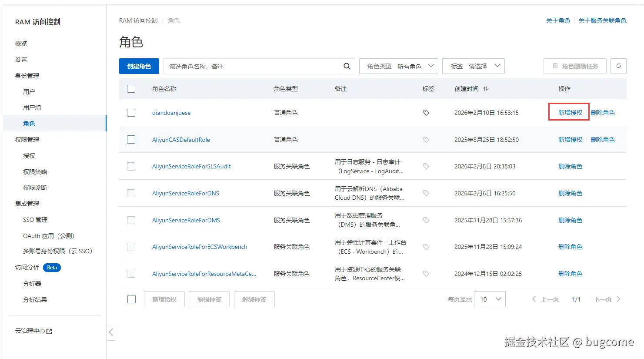Open SSO 管理 in the sidebar

click(x=35, y=220)
